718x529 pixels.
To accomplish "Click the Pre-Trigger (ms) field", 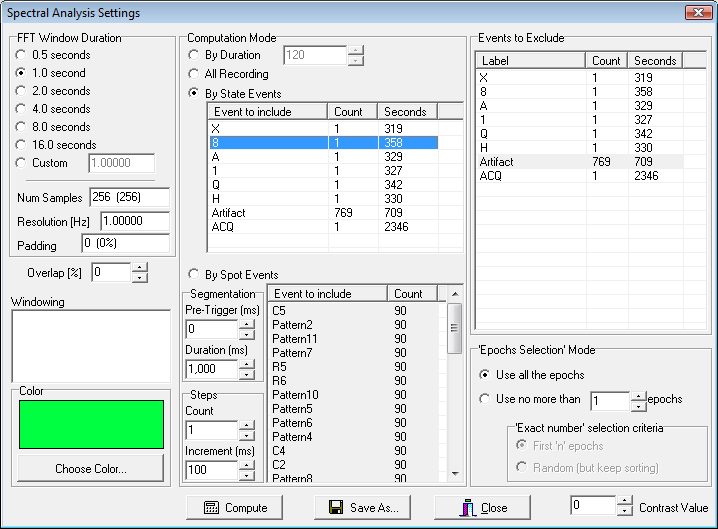I will [212, 329].
